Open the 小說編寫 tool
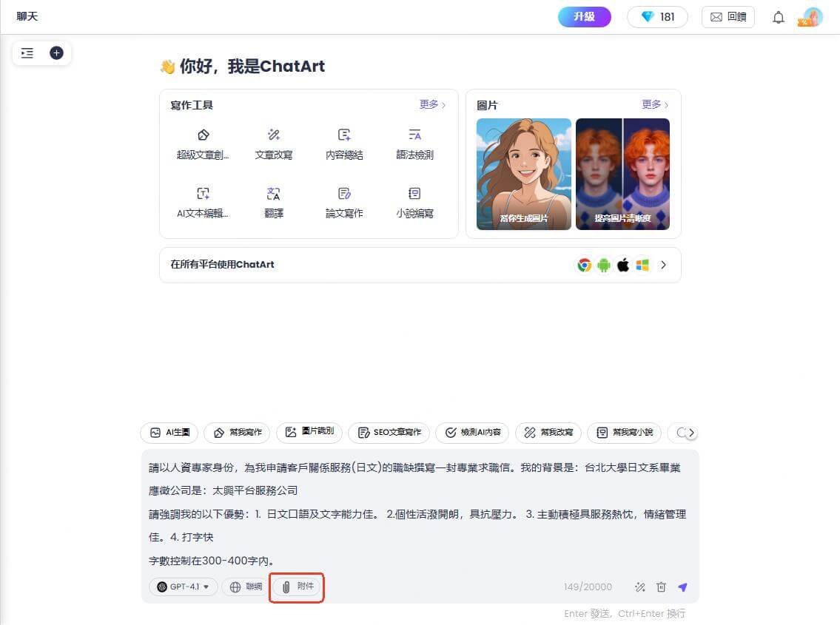840x625 pixels. tap(414, 203)
